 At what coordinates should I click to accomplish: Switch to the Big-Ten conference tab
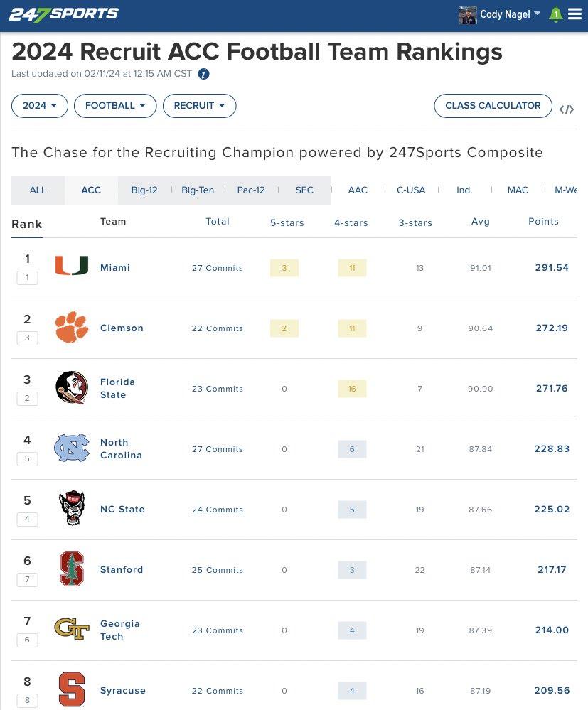(198, 190)
